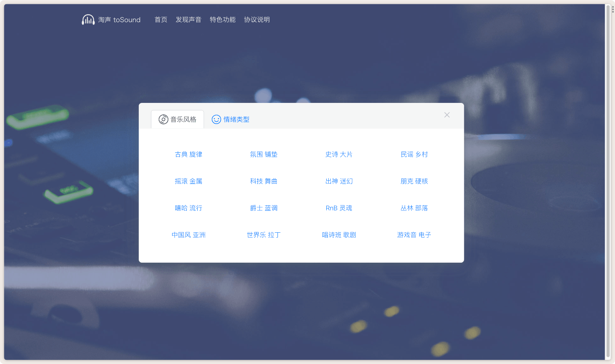Viewport: 615px width, 364px height.
Task: Choose 民谣 乡村 music style
Action: tap(414, 154)
